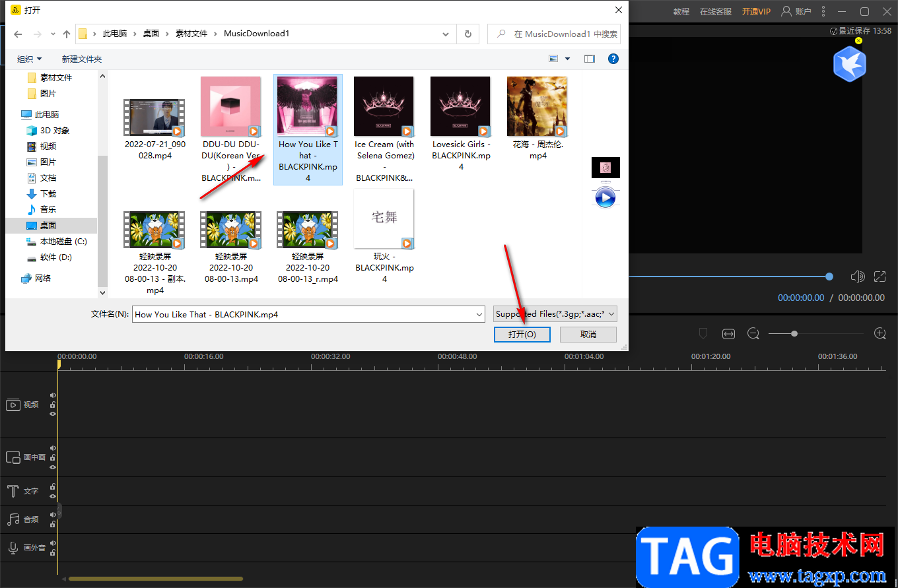
Task: Click 开通VIP in the editor title bar
Action: [756, 11]
